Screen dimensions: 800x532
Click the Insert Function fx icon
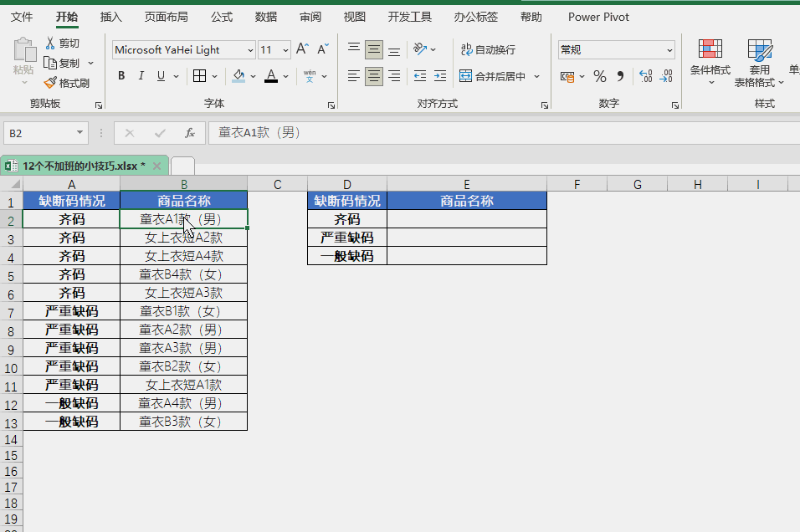[x=190, y=133]
